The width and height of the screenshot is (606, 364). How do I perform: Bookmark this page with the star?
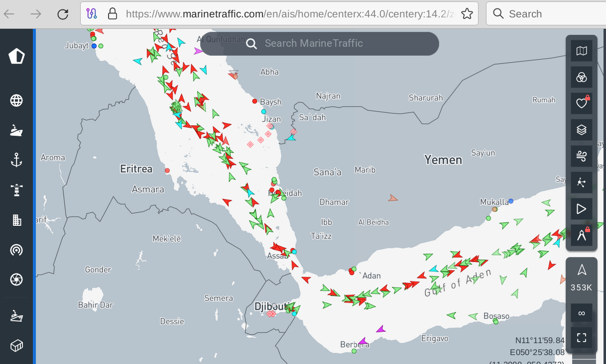[467, 14]
